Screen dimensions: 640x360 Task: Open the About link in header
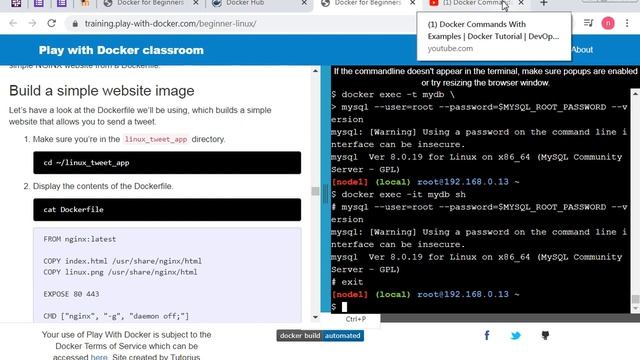pos(582,50)
